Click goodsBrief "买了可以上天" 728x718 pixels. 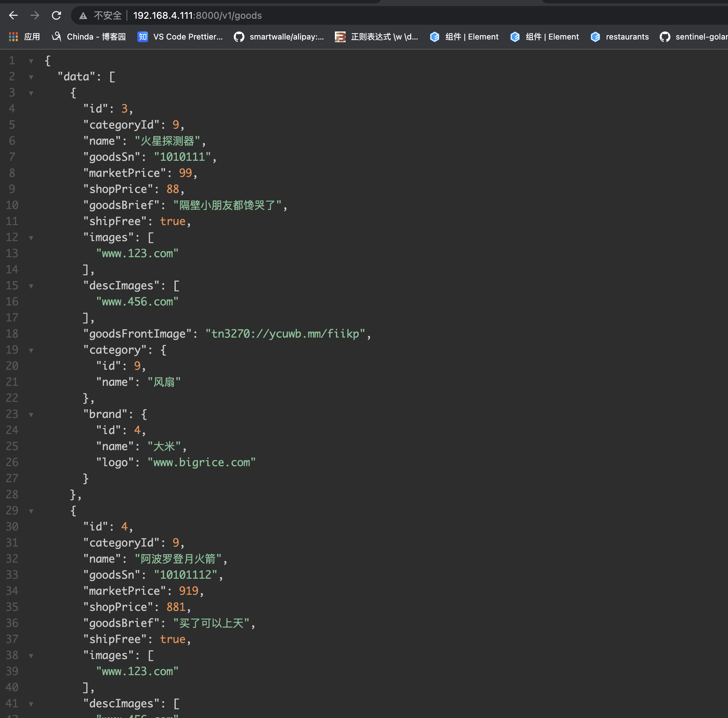[x=211, y=623]
